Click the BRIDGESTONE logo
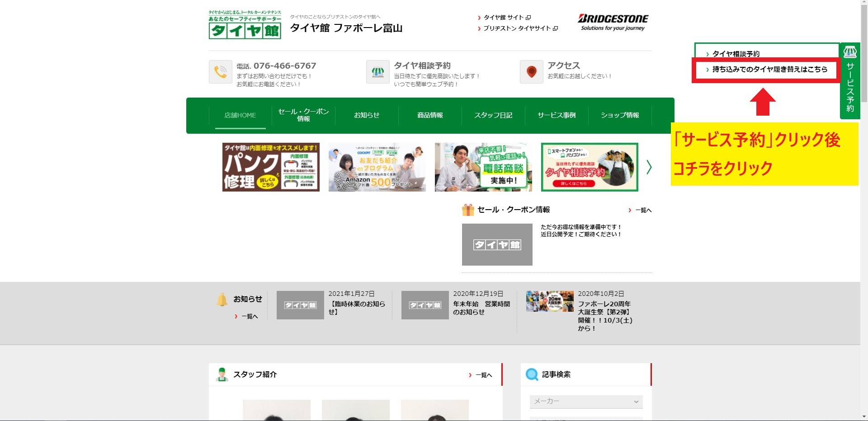This screenshot has width=868, height=421. coord(613,22)
